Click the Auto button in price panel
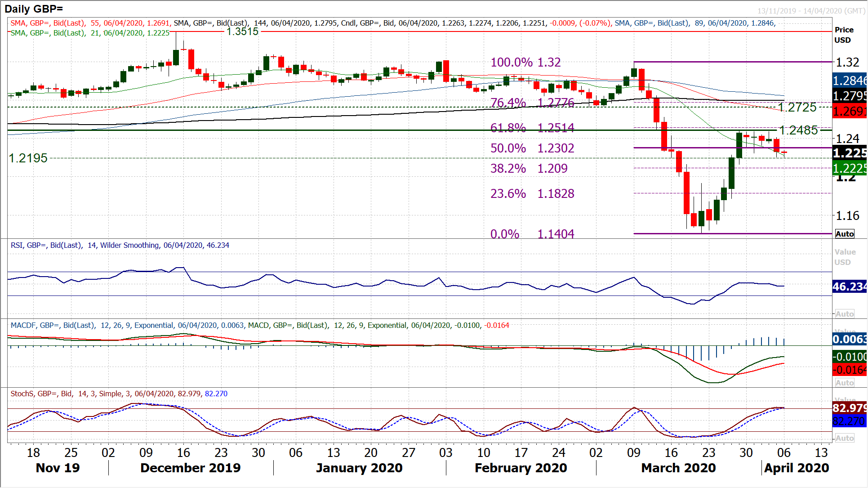Image resolution: width=868 pixels, height=488 pixels. coord(845,234)
